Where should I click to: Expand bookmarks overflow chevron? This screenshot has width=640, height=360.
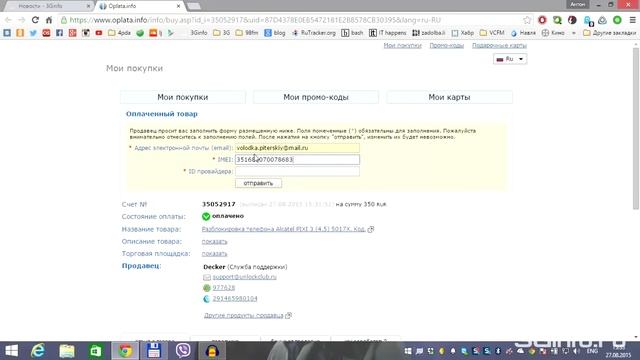click(573, 33)
